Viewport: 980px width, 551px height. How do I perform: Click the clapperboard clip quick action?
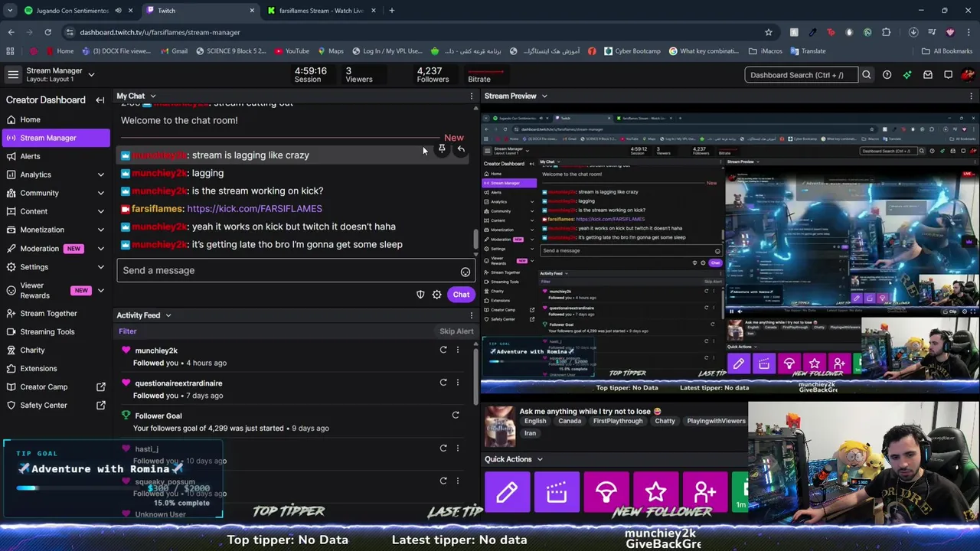(x=557, y=491)
